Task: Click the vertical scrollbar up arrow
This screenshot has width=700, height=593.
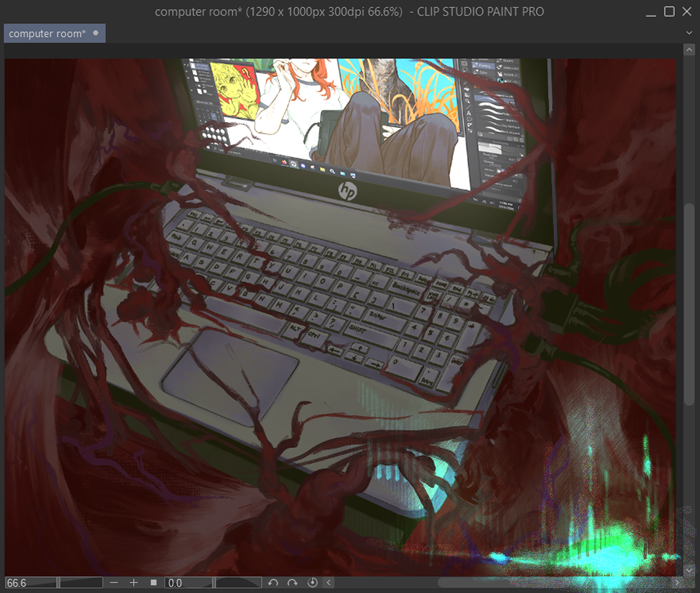Action: [x=689, y=50]
